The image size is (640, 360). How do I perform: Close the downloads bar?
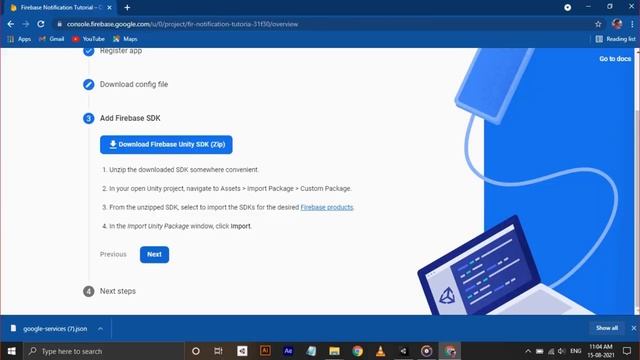tap(633, 328)
